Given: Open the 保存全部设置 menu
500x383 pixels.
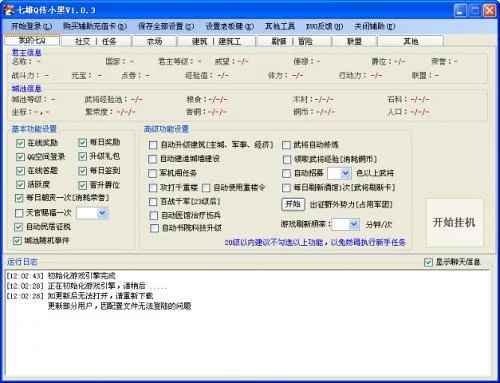Looking at the screenshot, I should pyautogui.click(x=166, y=26).
